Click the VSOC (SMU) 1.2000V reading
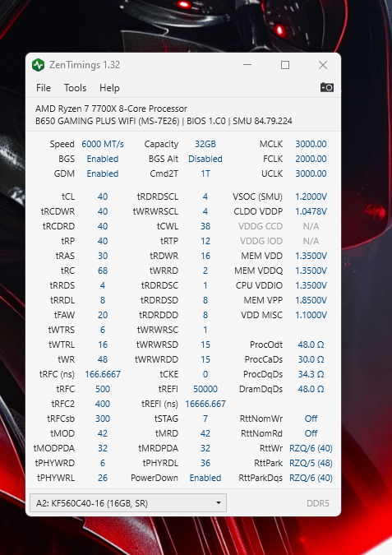 point(311,197)
